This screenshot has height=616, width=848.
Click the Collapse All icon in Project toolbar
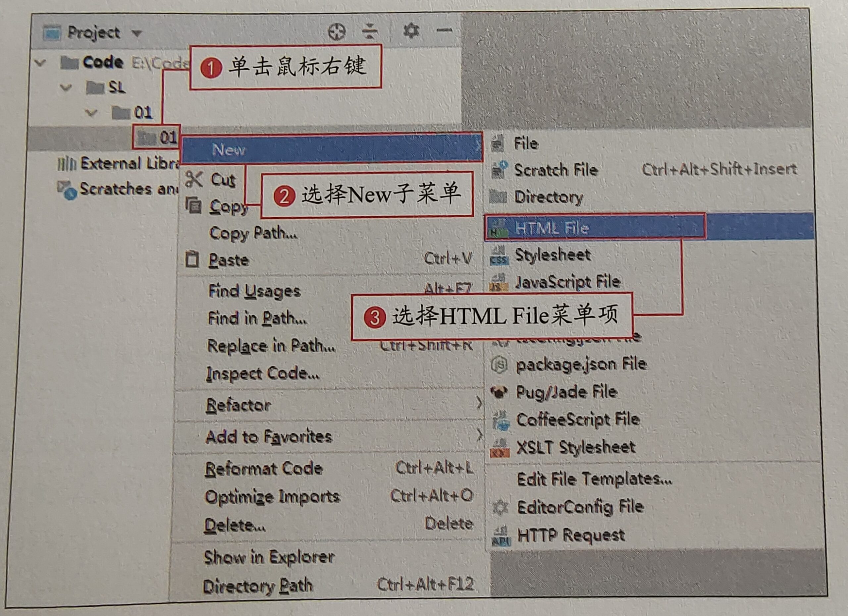[370, 31]
